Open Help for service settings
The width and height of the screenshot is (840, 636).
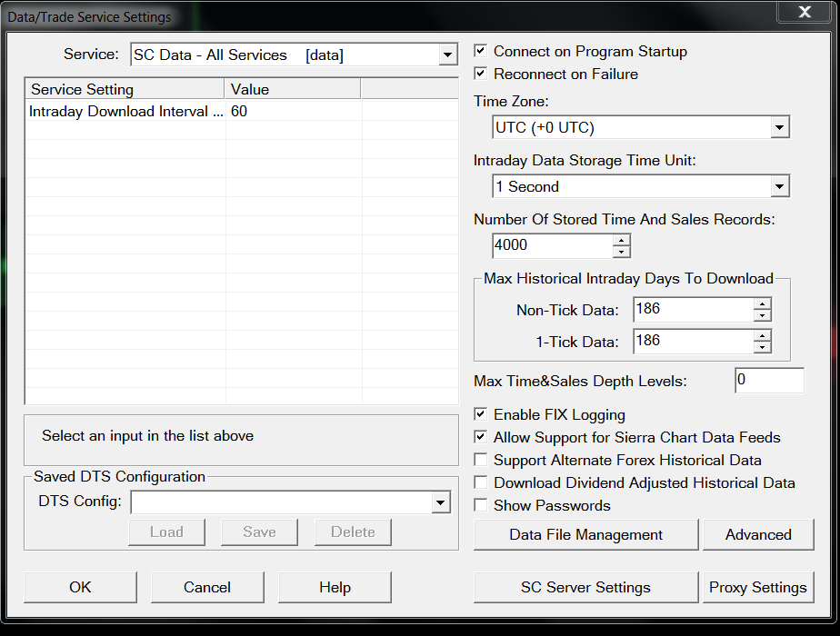pos(335,587)
